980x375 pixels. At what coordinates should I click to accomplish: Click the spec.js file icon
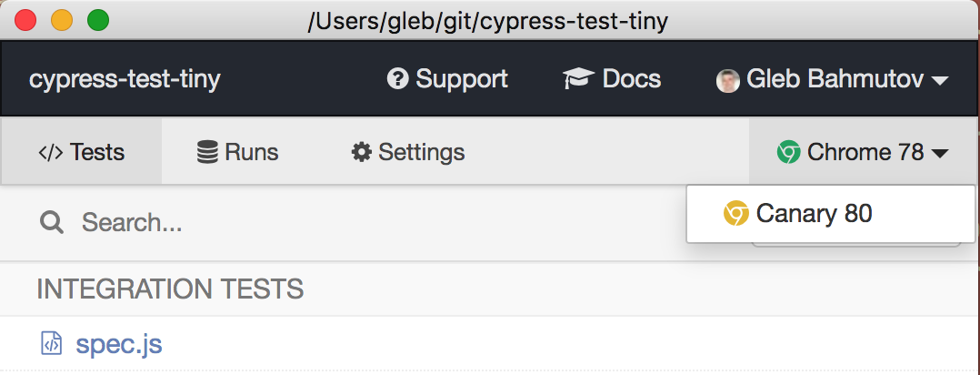pyautogui.click(x=52, y=345)
